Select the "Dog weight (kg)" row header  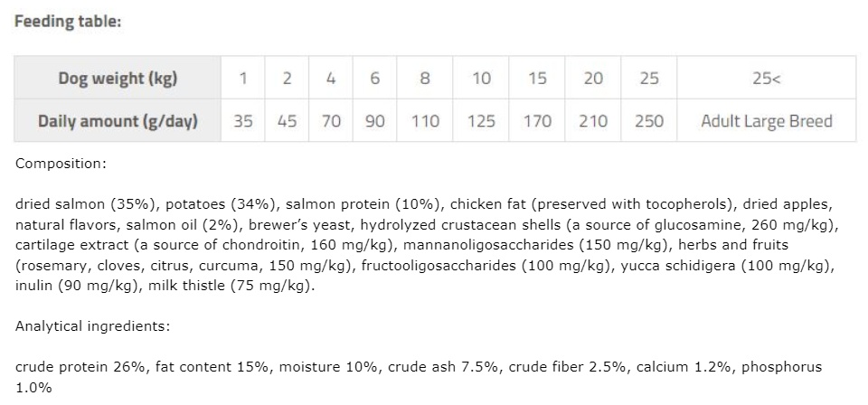coord(118,78)
